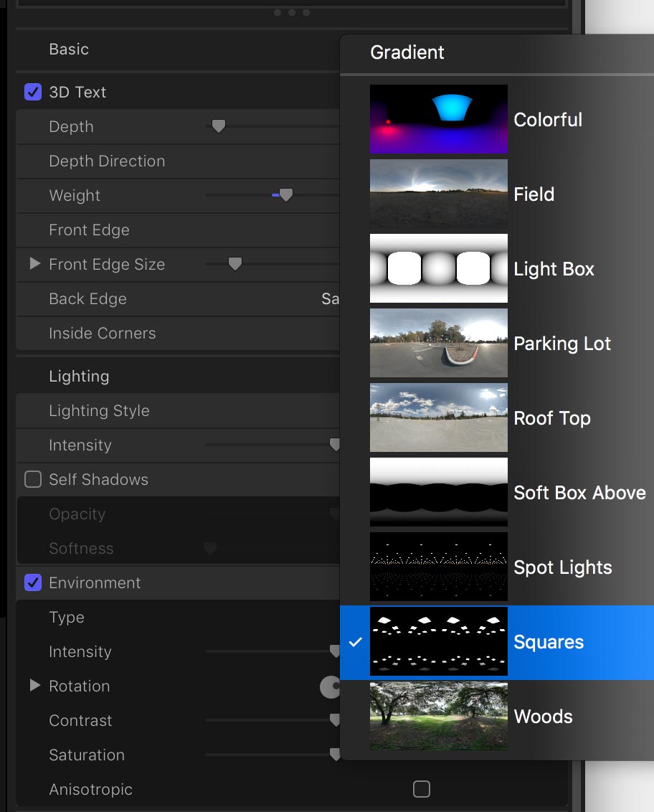Click the Roof Top panorama thumbnail
This screenshot has width=654, height=812.
tap(439, 417)
